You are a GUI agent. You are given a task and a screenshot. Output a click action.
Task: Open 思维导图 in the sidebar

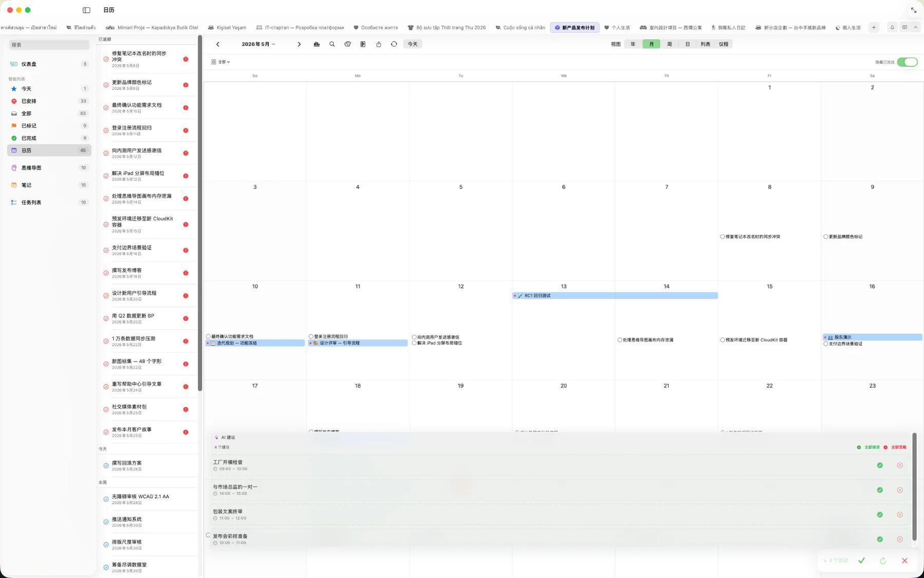(49, 168)
